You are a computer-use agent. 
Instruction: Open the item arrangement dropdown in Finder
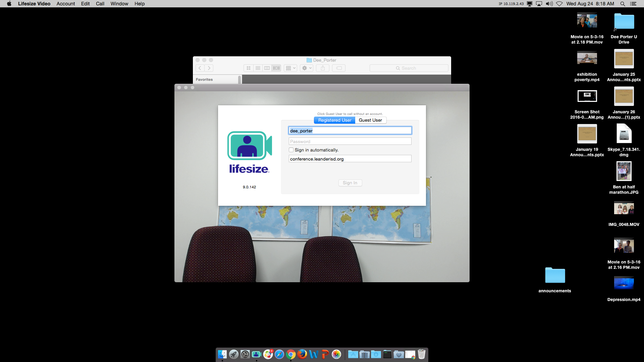point(290,68)
